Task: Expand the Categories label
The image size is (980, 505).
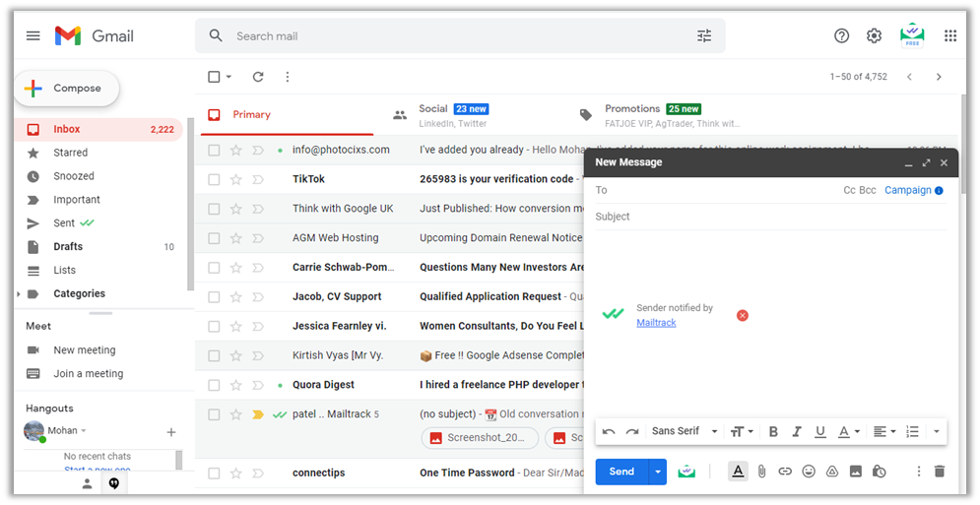Action: pyautogui.click(x=18, y=293)
